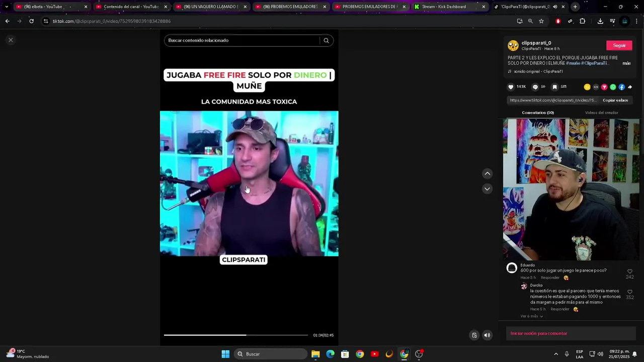Open the Windows Start menu
This screenshot has width=644, height=362.
click(225, 354)
